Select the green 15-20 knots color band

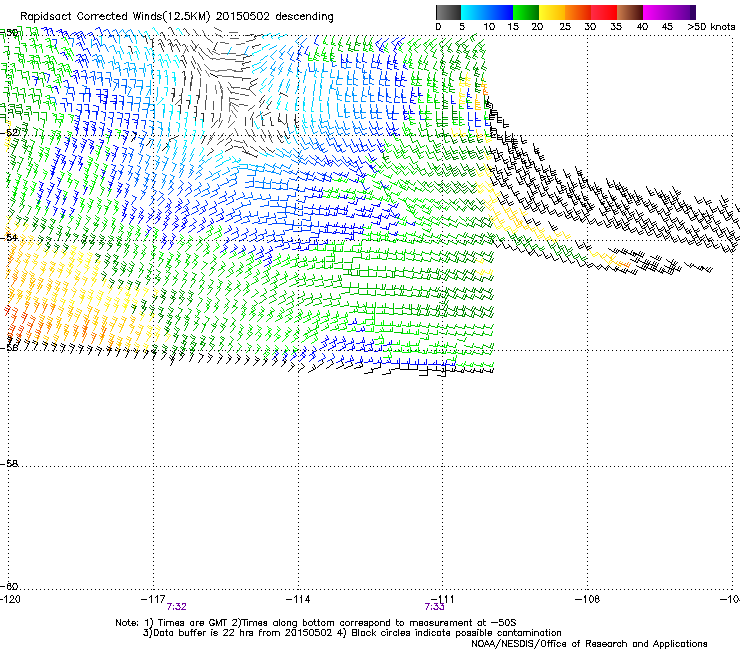coord(526,12)
